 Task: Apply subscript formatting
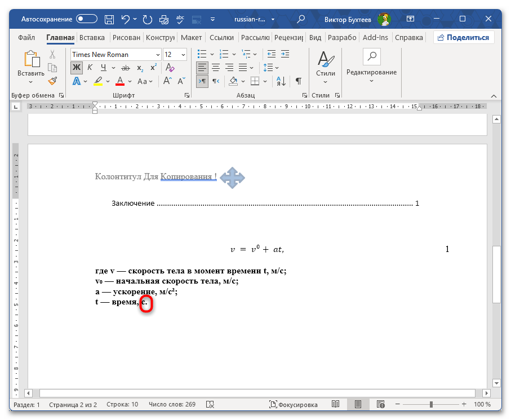(x=140, y=68)
